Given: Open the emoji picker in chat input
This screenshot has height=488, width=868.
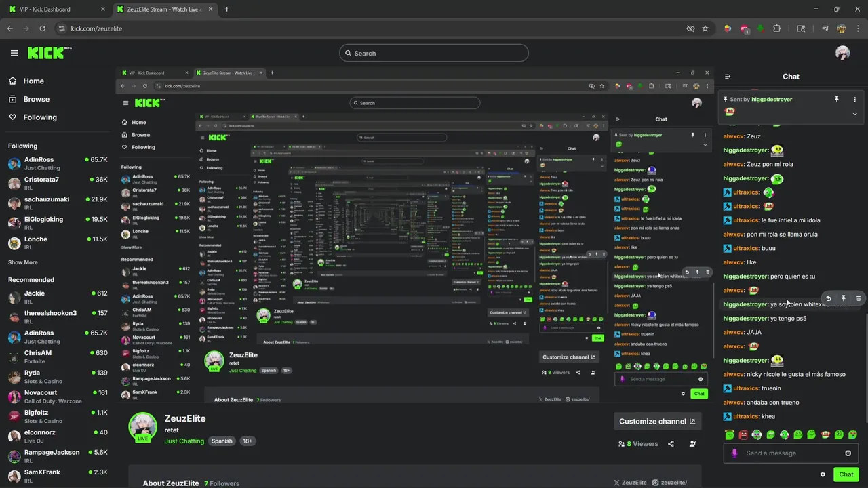Looking at the screenshot, I should [x=848, y=453].
